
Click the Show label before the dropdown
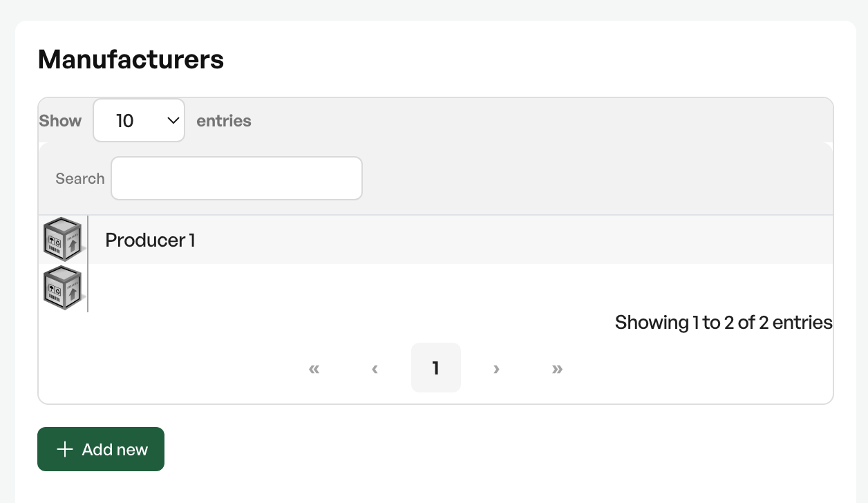(60, 121)
